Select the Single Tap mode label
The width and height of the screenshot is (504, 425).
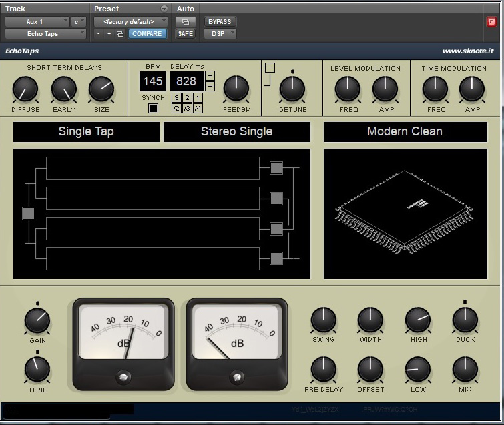pyautogui.click(x=86, y=131)
